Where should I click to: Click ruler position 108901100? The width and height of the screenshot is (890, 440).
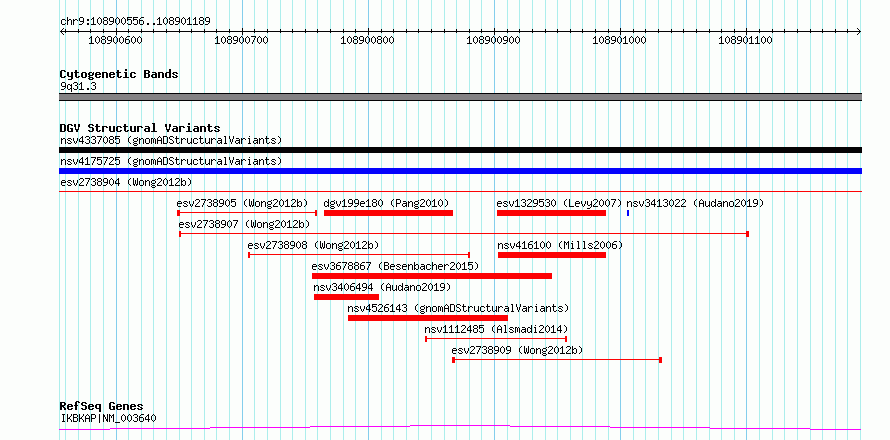point(745,40)
